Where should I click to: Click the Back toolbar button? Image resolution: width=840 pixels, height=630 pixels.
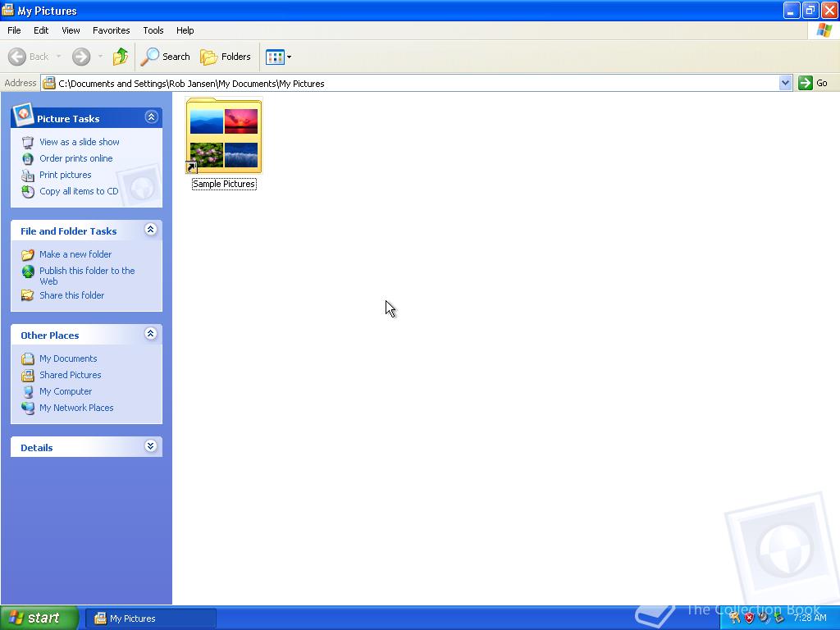coord(29,57)
